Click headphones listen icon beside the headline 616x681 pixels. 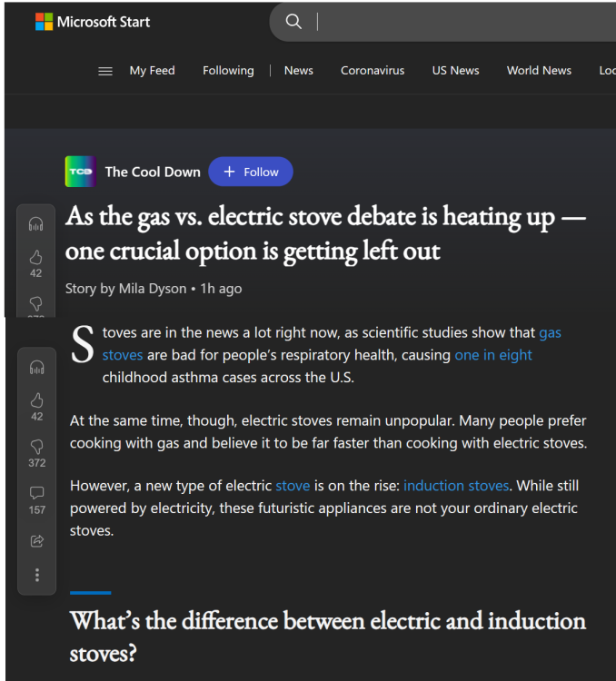(x=36, y=223)
